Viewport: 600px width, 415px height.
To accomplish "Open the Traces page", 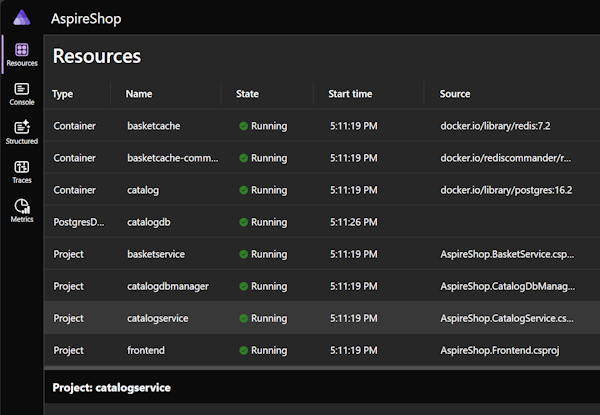I will click(22, 172).
